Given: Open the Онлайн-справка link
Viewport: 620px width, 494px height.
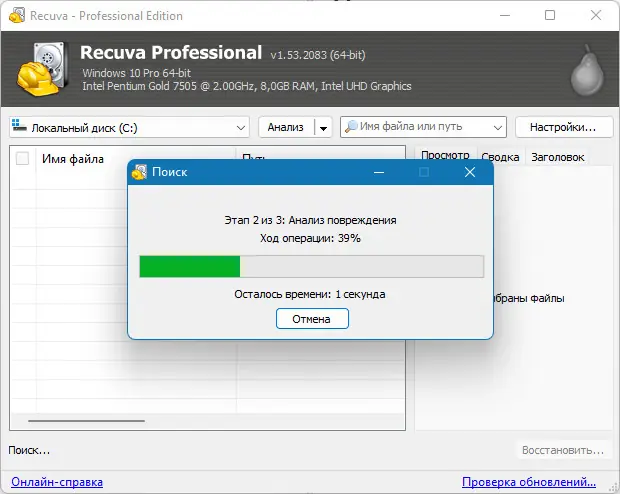Looking at the screenshot, I should 57,482.
